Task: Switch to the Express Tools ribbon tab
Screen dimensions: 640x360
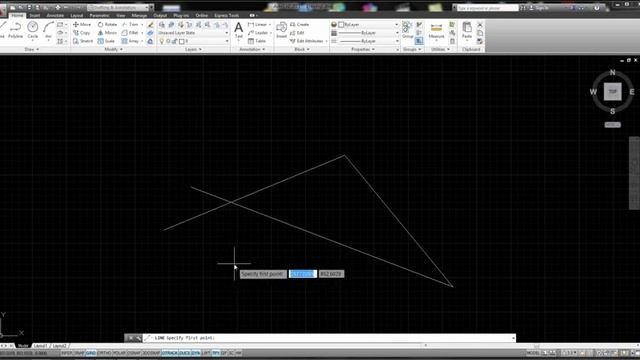Action: (227, 16)
